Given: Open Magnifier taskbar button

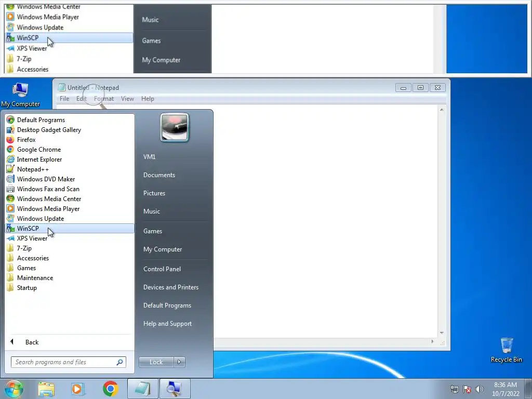Looking at the screenshot, I should click(175, 389).
